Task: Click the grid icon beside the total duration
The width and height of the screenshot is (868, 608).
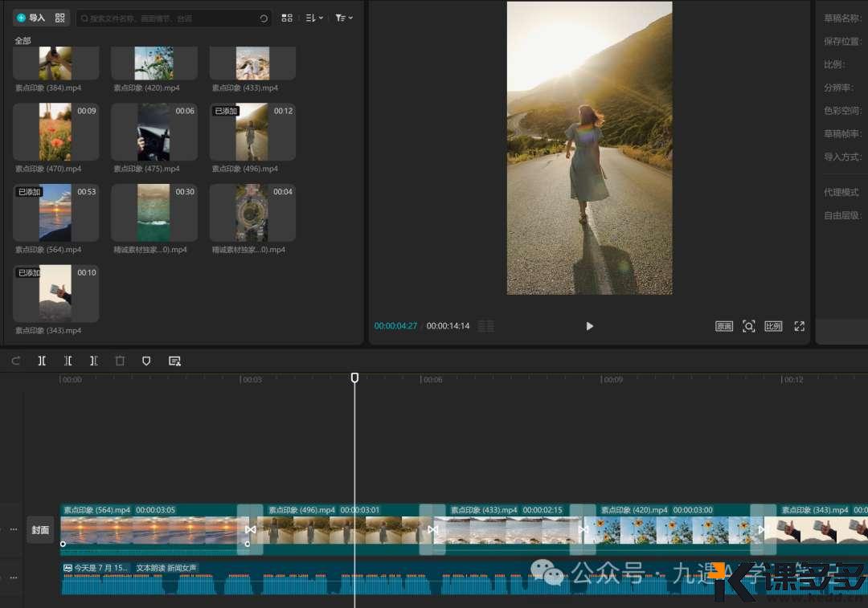Action: [486, 326]
